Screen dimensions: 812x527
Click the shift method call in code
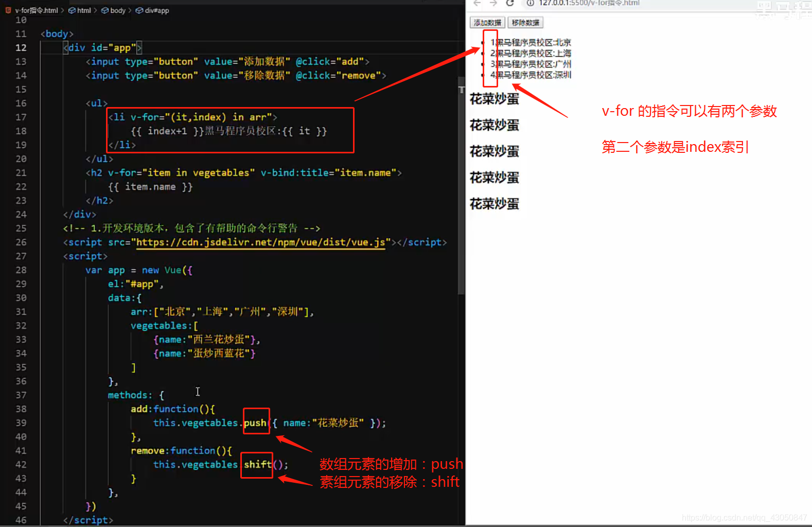click(x=258, y=465)
